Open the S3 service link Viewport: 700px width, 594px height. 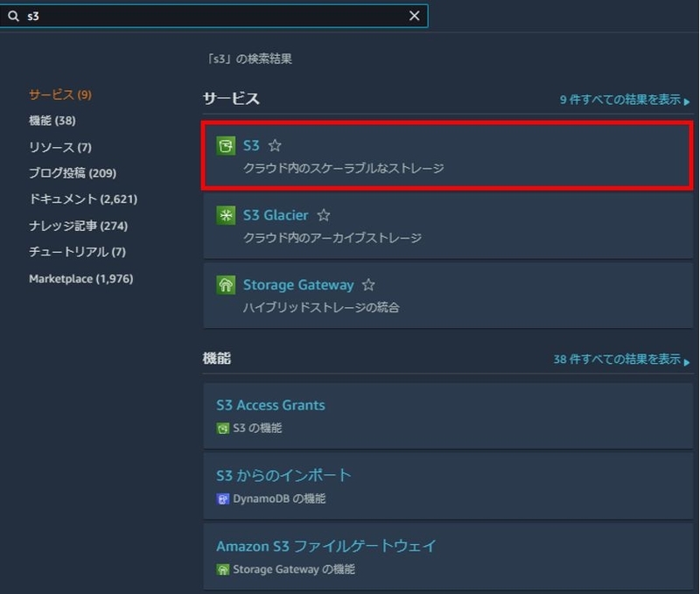pyautogui.click(x=251, y=145)
